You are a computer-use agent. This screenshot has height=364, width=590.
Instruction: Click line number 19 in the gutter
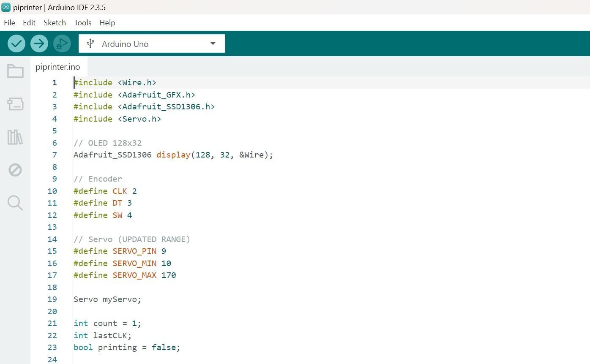pos(52,299)
